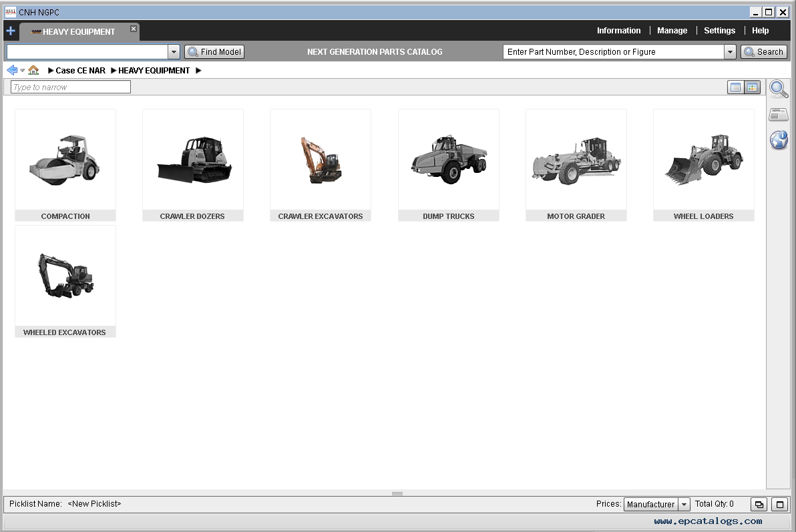Open the COMPACTION category thumbnail

tap(65, 160)
